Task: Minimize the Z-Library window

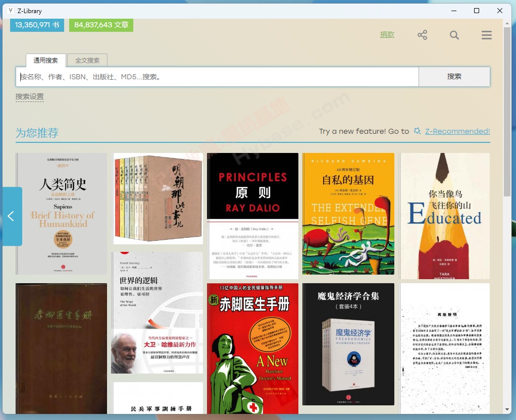Action: [x=454, y=11]
